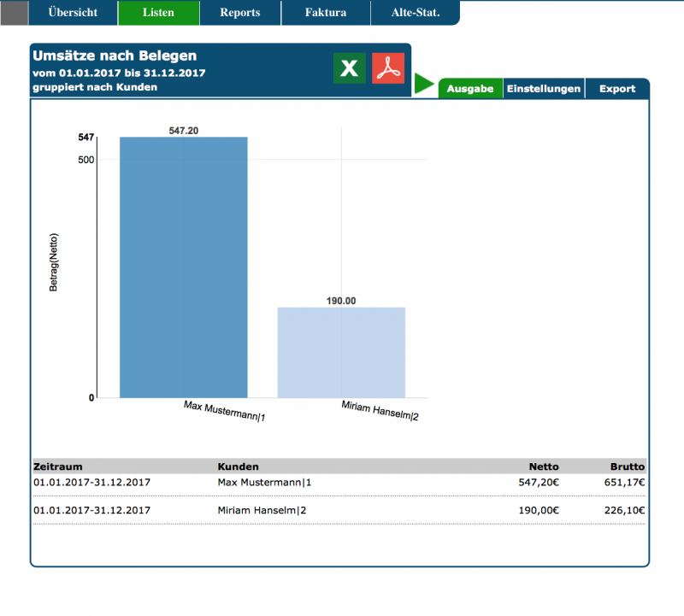Click the gray square left of Übersicht
The height and width of the screenshot is (616, 684).
15,13
